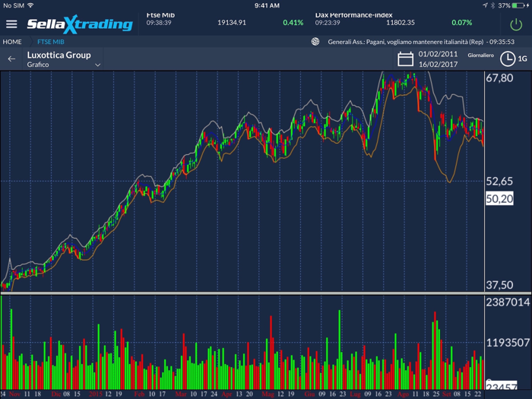Tap the clock interval icon
The width and height of the screenshot is (532, 399).
point(508,59)
